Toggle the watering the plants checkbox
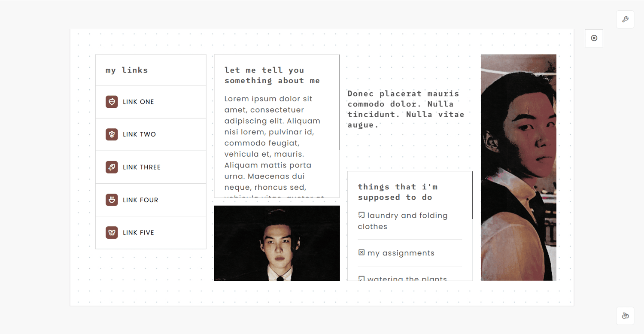 tap(361, 279)
